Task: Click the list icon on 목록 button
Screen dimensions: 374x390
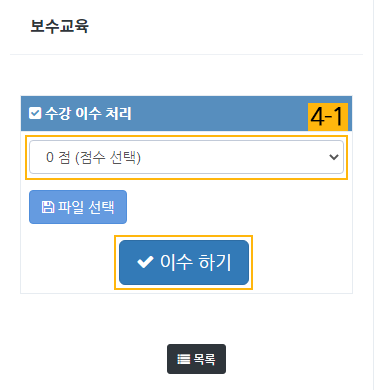Action: coord(184,359)
